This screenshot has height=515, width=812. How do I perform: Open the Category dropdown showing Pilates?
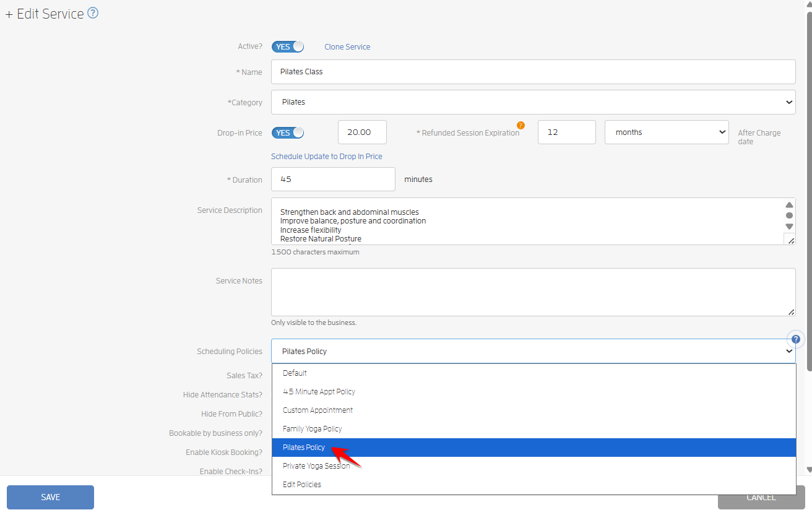point(533,102)
